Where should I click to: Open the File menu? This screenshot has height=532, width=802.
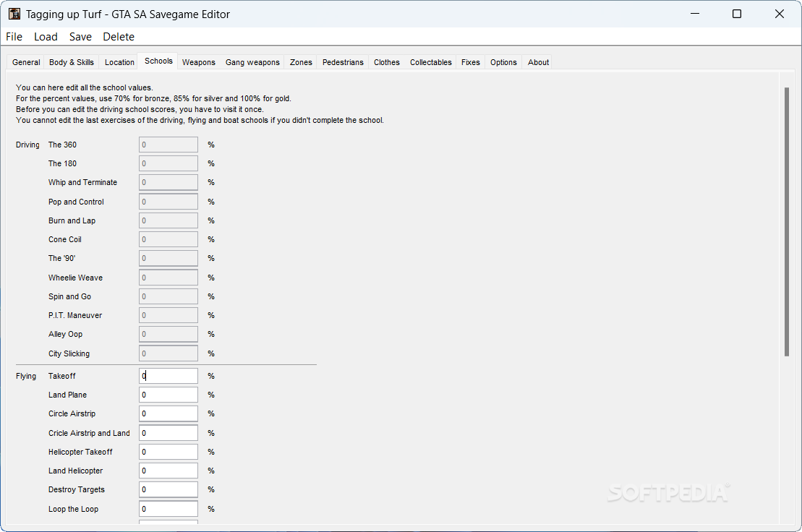click(14, 37)
